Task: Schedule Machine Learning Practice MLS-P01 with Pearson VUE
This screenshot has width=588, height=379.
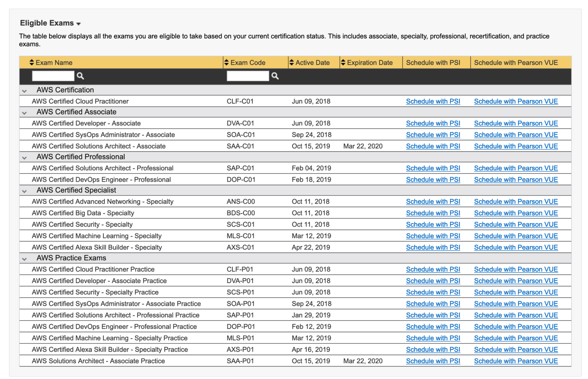Action: click(x=516, y=338)
